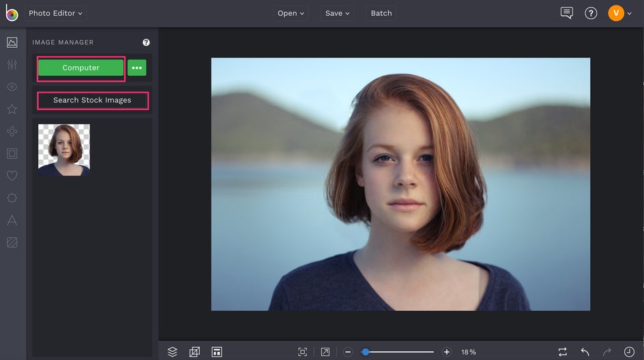Toggle fit-to-screen view icon
This screenshot has width=644, height=360.
[302, 352]
